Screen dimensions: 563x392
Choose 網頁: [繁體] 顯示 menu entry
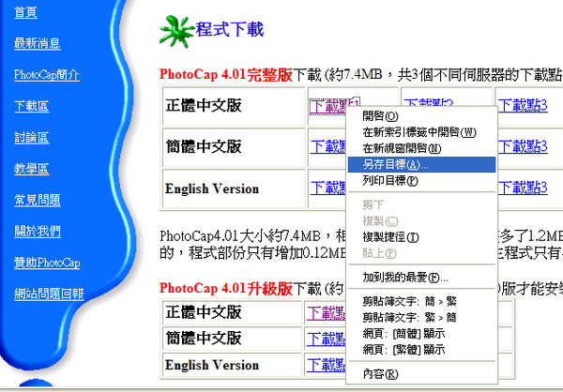(403, 350)
